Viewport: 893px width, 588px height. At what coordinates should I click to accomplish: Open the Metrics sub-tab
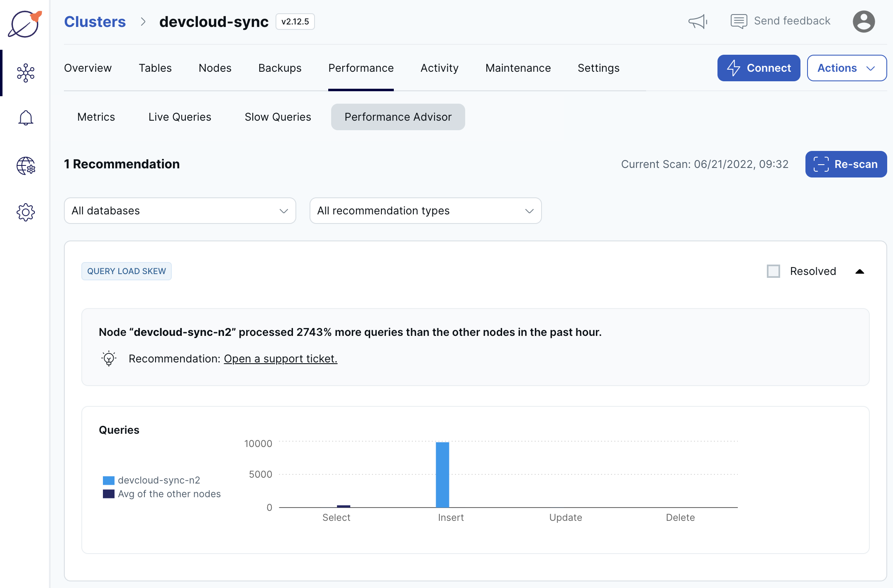(96, 117)
